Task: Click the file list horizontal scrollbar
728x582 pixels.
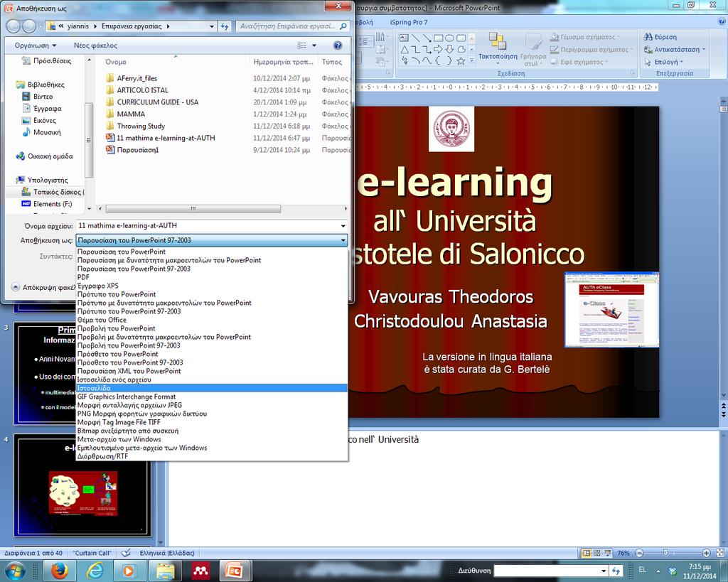Action: pyautogui.click(x=193, y=209)
